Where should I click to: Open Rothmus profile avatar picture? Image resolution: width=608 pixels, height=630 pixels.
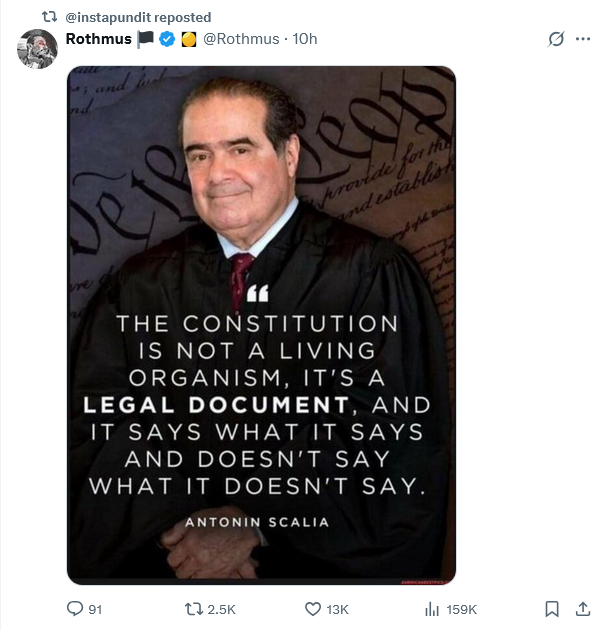click(x=37, y=49)
